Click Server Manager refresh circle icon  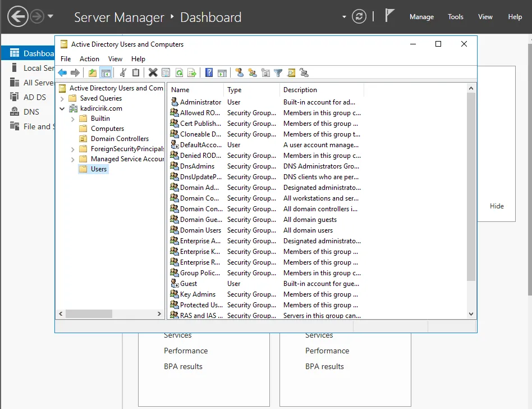click(x=359, y=16)
